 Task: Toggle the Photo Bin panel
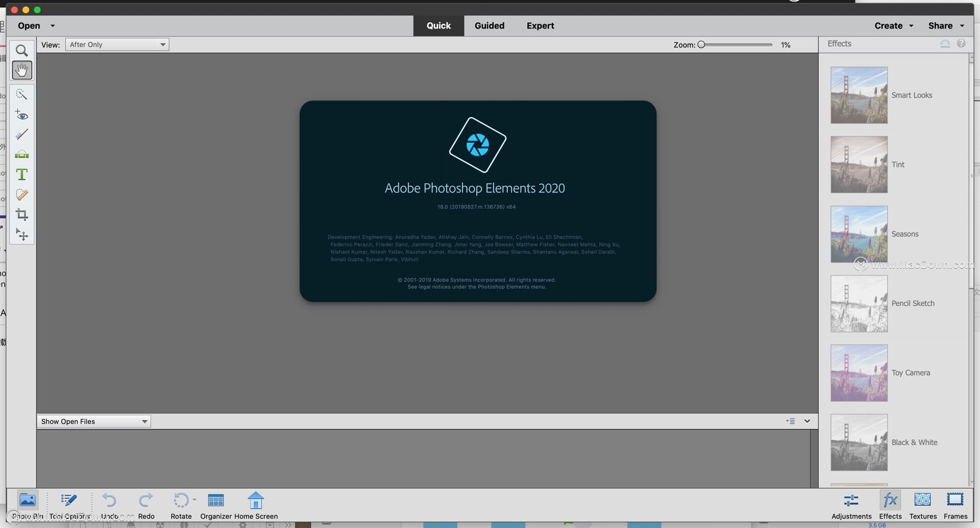[27, 506]
